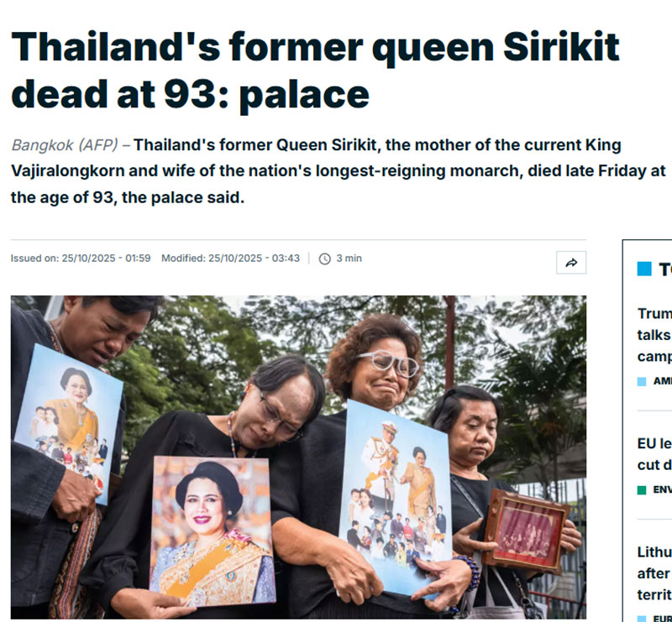Click the share arrow button
The height and width of the screenshot is (622, 672).
[x=571, y=263]
